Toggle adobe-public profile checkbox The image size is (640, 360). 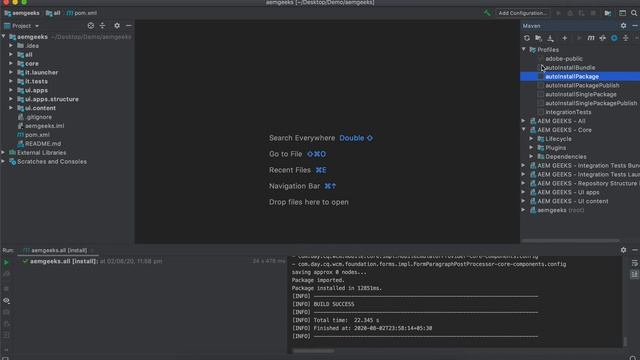click(540, 59)
